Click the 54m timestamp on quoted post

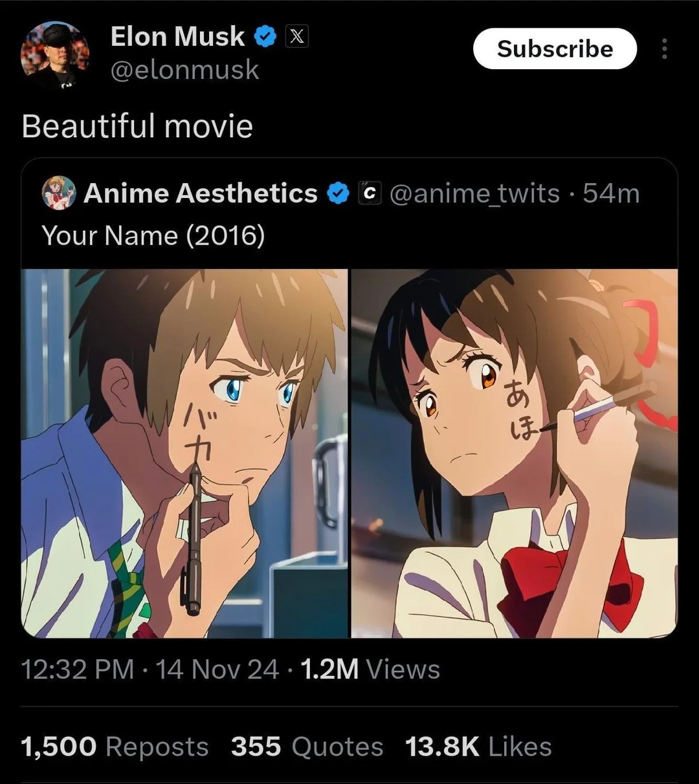611,193
